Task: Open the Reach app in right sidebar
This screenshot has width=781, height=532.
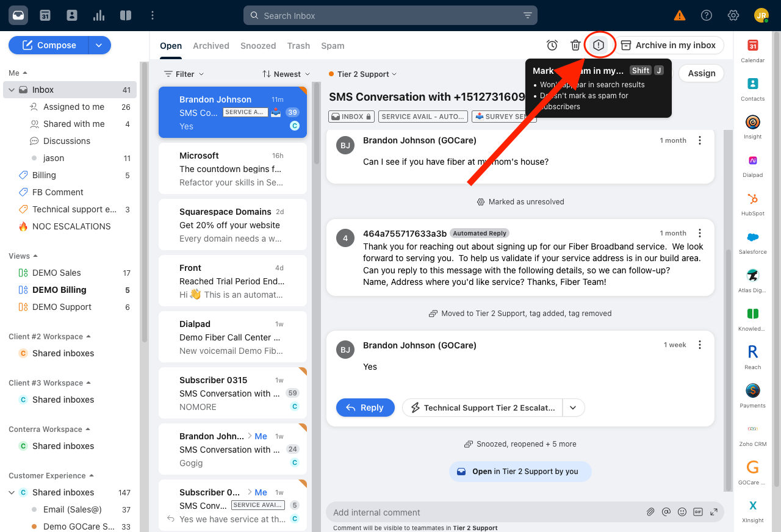Action: (x=753, y=358)
